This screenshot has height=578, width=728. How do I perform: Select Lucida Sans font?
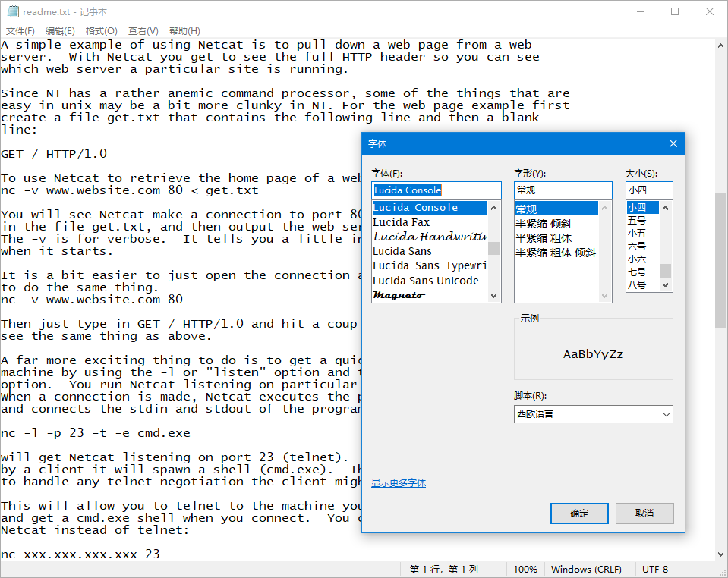pos(430,251)
